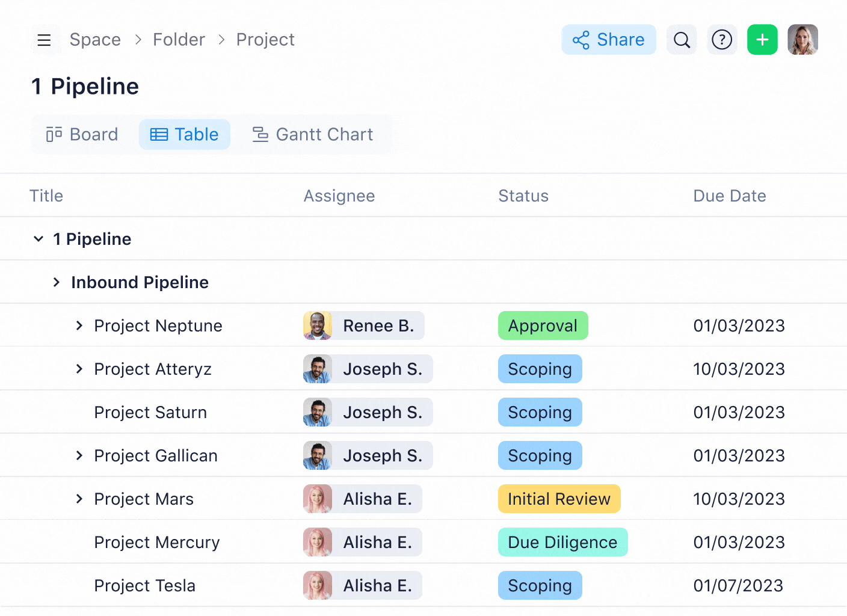Go to Folder in breadcrumb
Viewport: 847px width, 616px height.
[179, 40]
